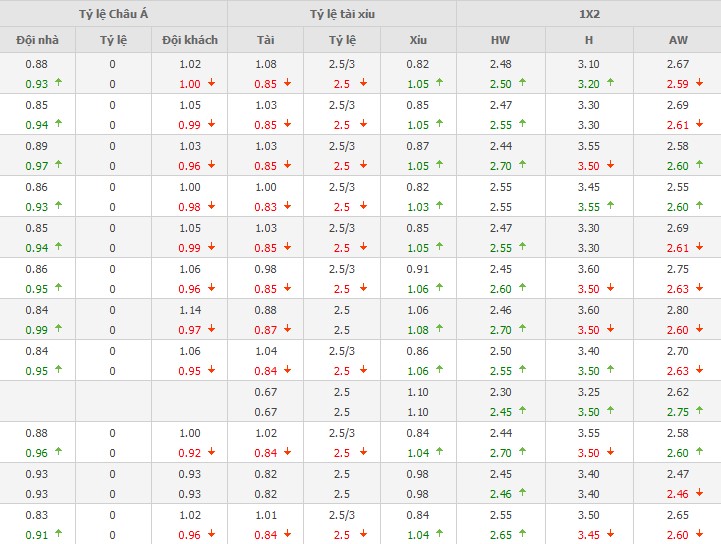Image resolution: width=721 pixels, height=544 pixels.
Task: Click the 2.80 away-win odds value
Action: 677,310
